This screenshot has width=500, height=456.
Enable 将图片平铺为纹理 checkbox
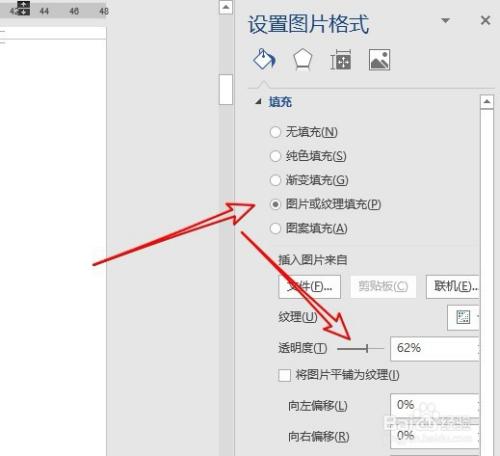tap(284, 375)
